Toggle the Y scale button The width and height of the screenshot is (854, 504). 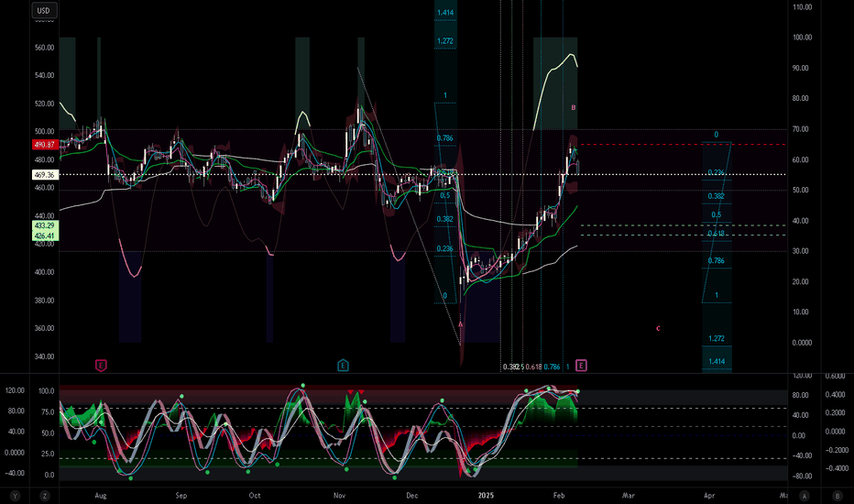point(16,496)
